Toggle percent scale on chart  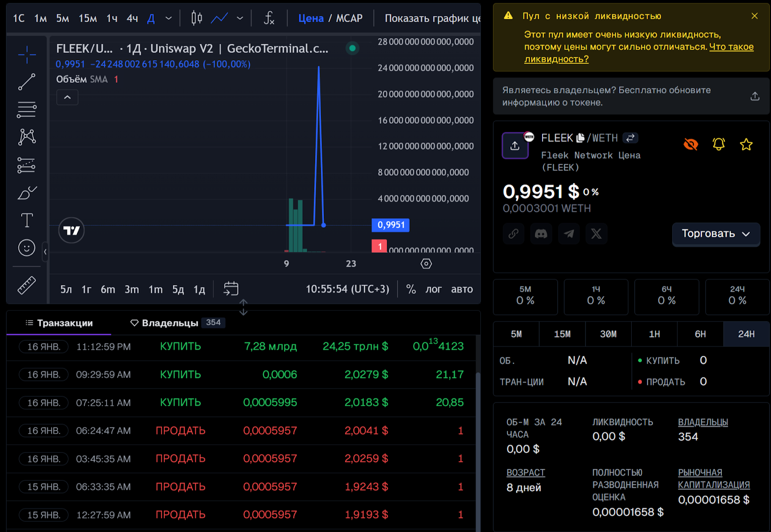pyautogui.click(x=411, y=289)
